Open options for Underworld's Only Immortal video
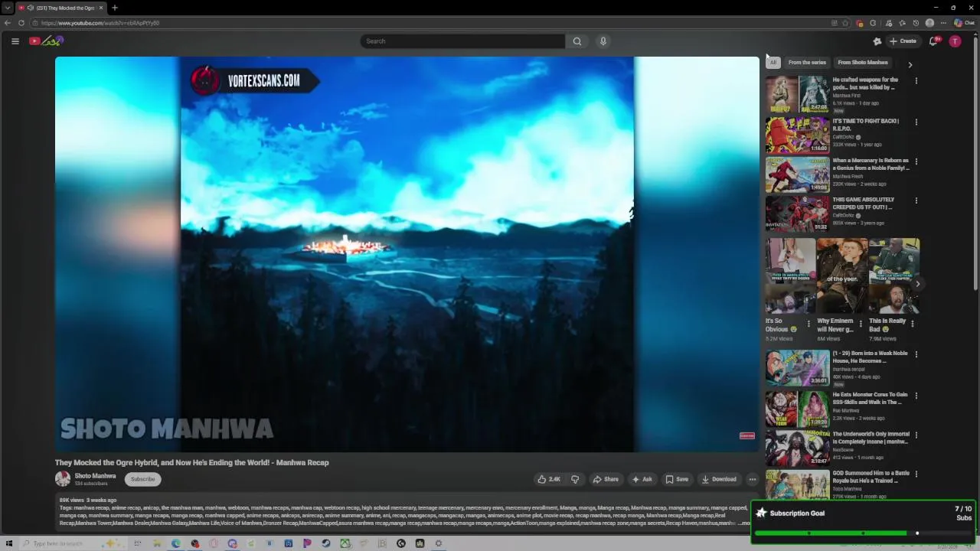The width and height of the screenshot is (980, 551). click(916, 435)
